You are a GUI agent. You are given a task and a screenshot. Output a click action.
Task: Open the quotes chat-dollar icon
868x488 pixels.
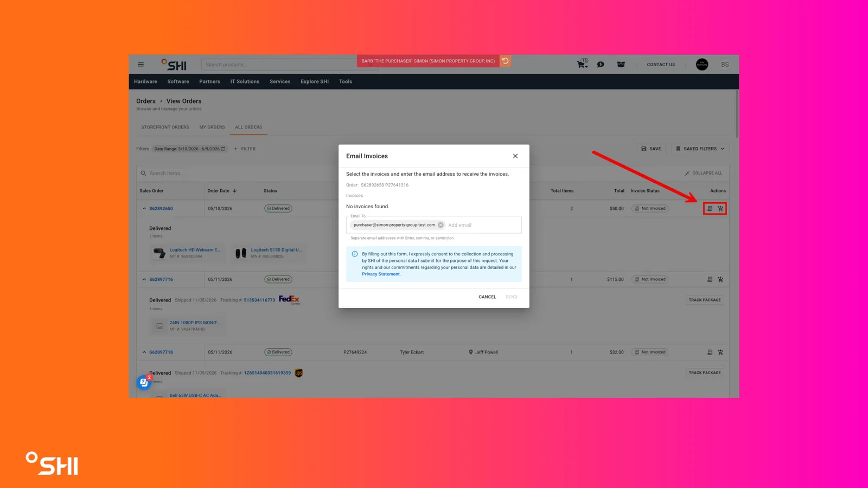tap(601, 65)
